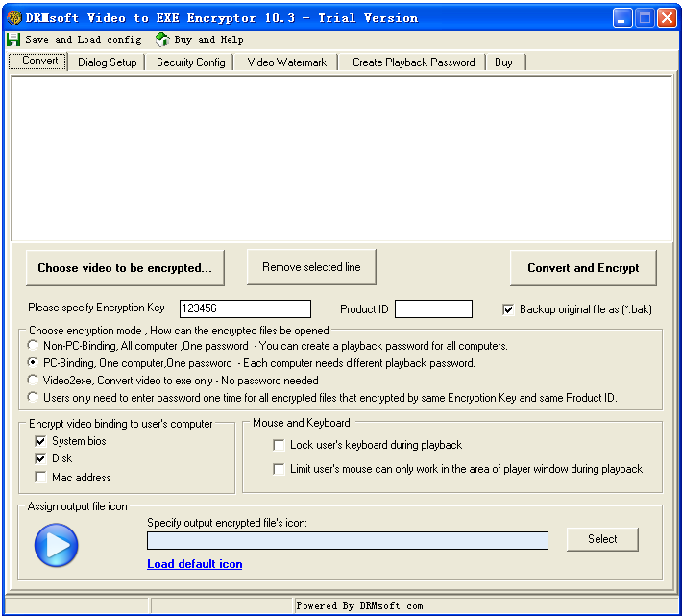Screen dimensions: 682x616
Task: Focus the Encryption Key input field
Action: click(x=245, y=308)
